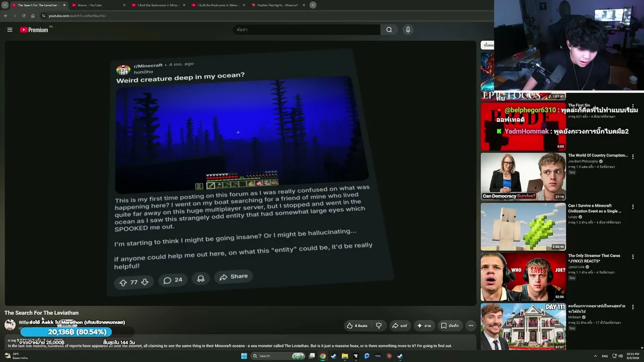The image size is (644, 362).
Task: Focus the YouTube search box
Action: pos(307,30)
